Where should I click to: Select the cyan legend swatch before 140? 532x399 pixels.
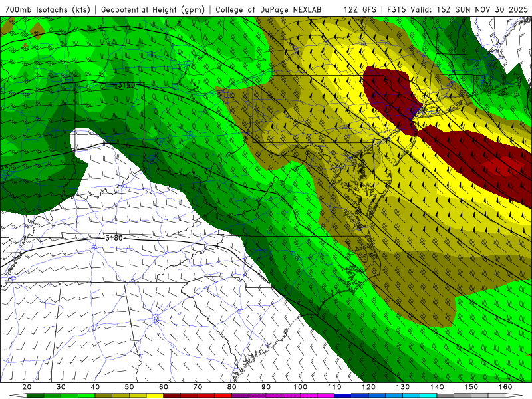(428, 396)
